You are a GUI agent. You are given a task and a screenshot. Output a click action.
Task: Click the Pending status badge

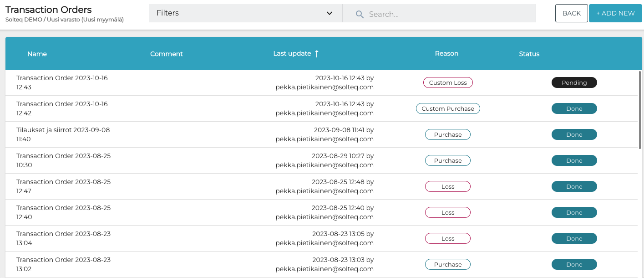tap(574, 82)
